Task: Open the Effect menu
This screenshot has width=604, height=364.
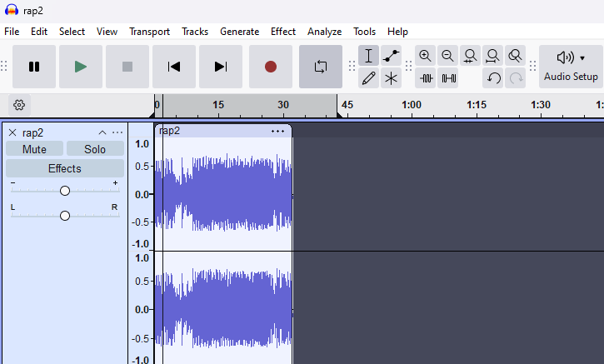Action: (282, 32)
